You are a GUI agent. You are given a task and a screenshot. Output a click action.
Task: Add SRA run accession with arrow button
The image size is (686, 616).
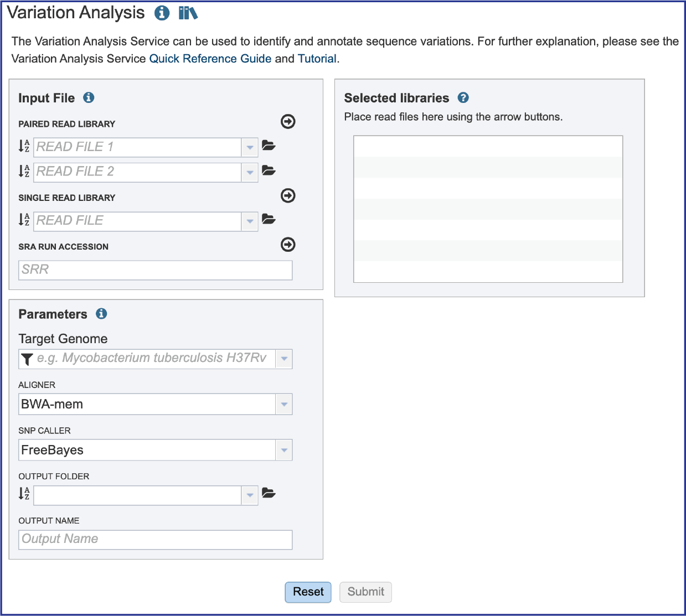[x=288, y=245]
